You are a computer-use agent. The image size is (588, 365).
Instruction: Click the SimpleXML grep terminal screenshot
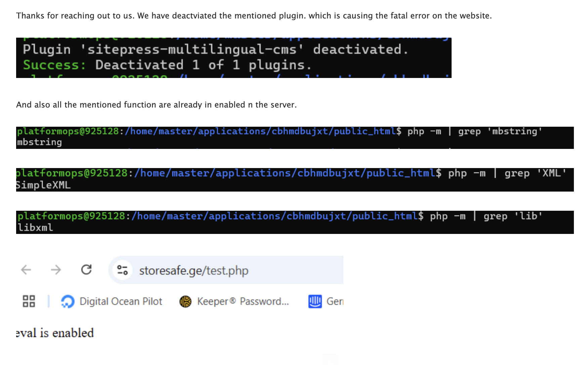[x=295, y=180]
